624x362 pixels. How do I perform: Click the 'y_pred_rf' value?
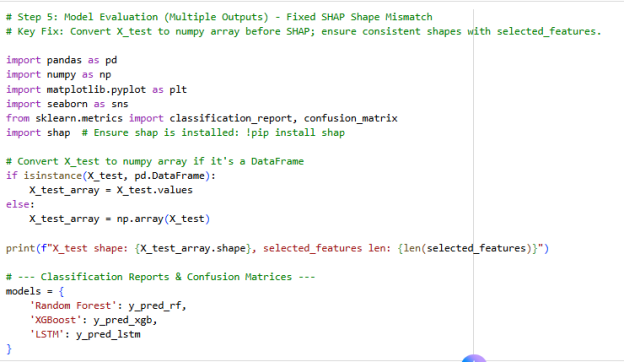155,306
